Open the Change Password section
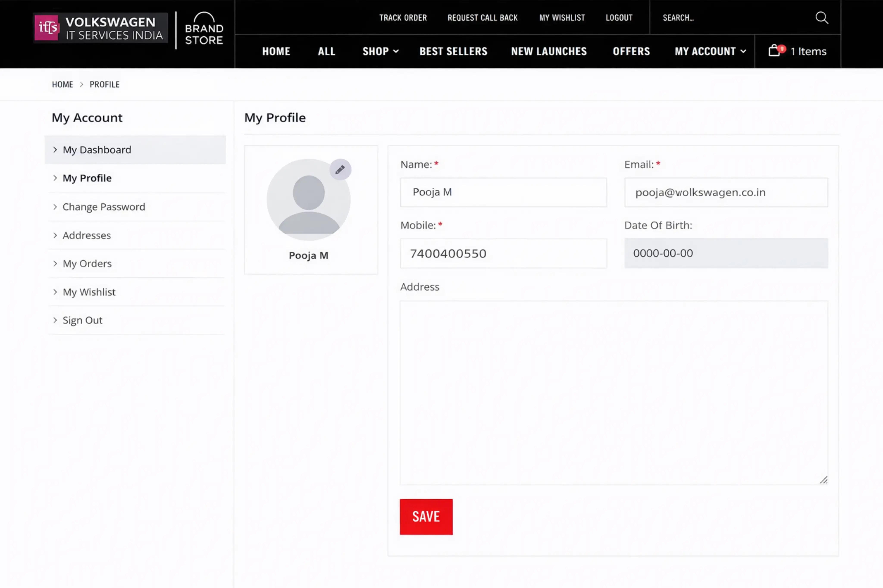 (103, 207)
